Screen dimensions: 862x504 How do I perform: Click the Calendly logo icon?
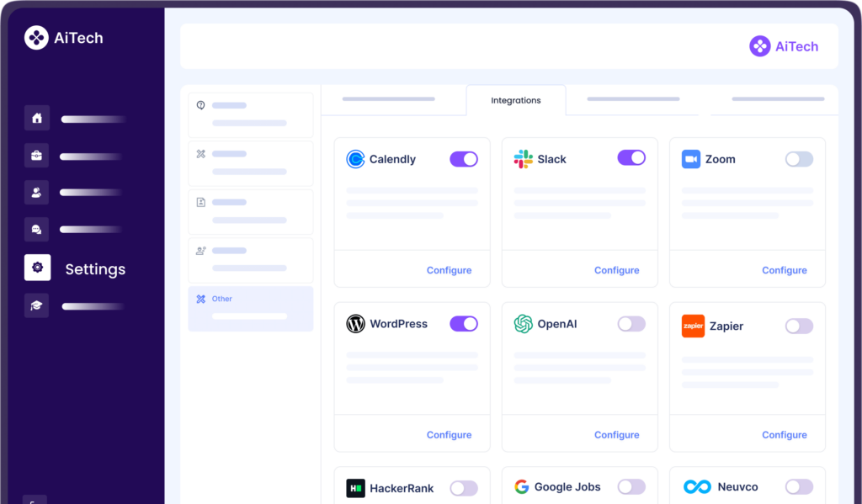tap(355, 159)
